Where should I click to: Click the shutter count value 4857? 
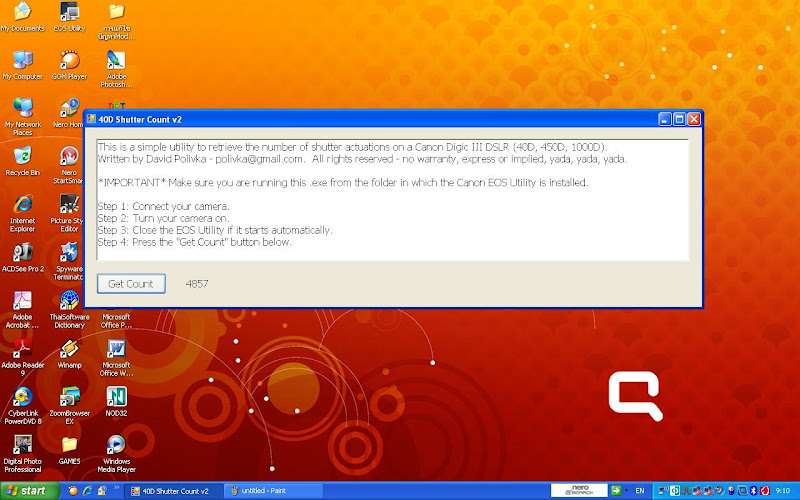click(197, 284)
